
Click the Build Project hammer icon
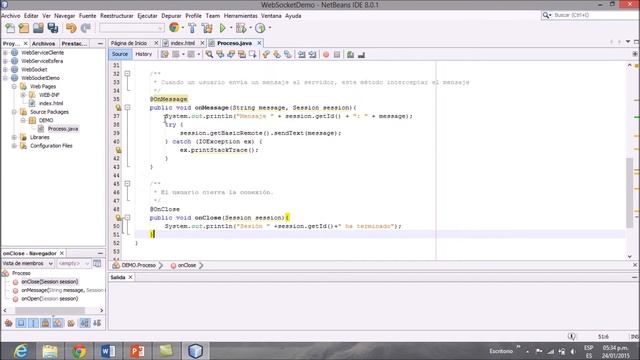click(192, 28)
